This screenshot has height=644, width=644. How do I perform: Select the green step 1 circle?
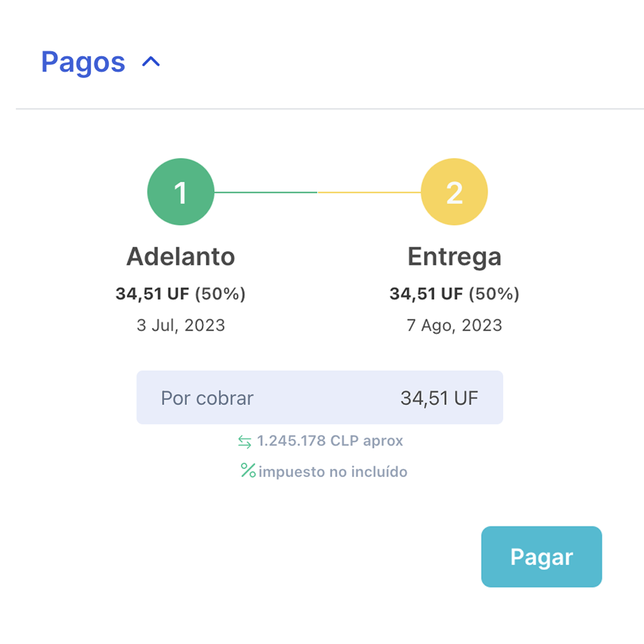pos(181,192)
